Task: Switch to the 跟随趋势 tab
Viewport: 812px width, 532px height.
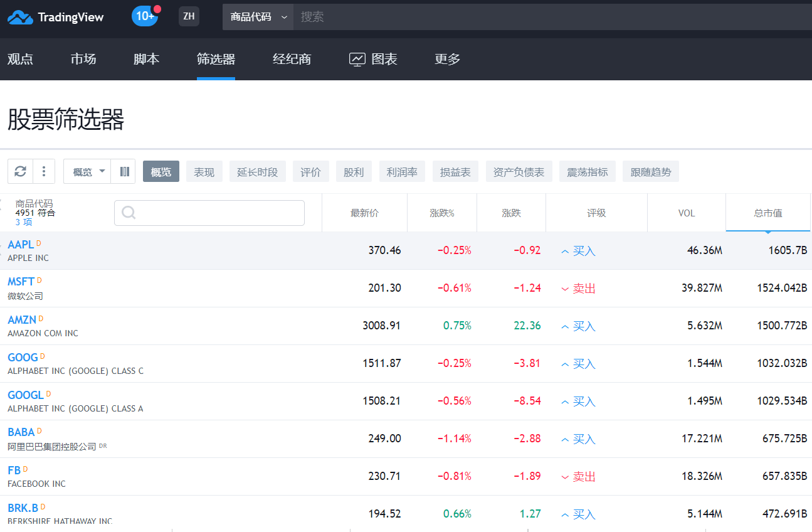Action: 651,171
